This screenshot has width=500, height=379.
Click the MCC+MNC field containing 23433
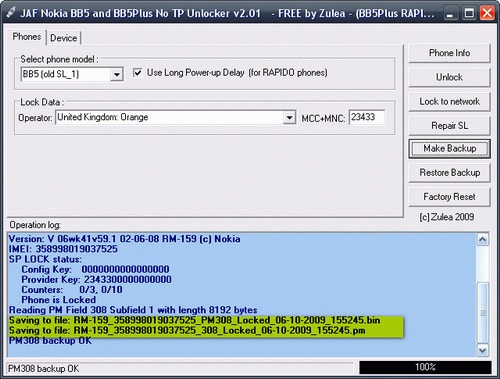point(367,117)
